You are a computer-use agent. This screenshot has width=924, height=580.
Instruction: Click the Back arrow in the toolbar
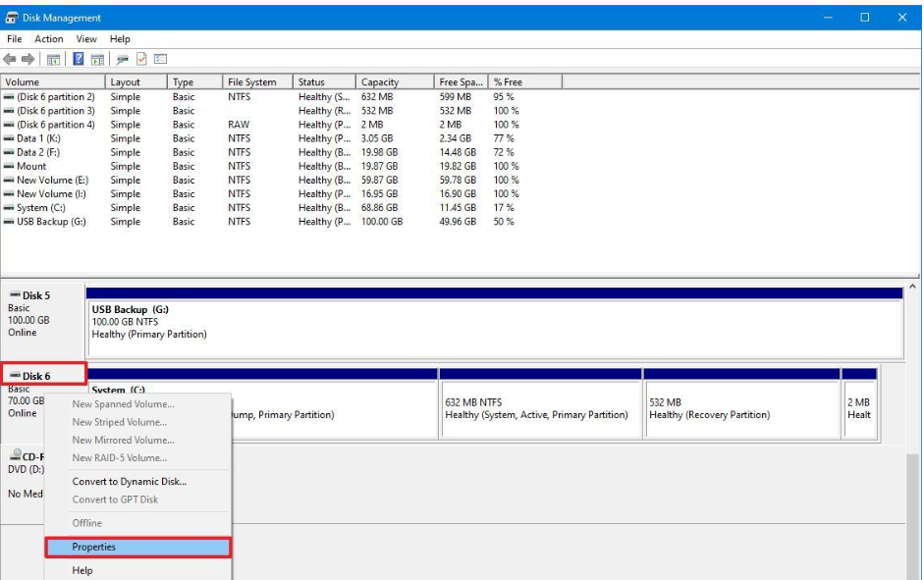pyautogui.click(x=11, y=60)
